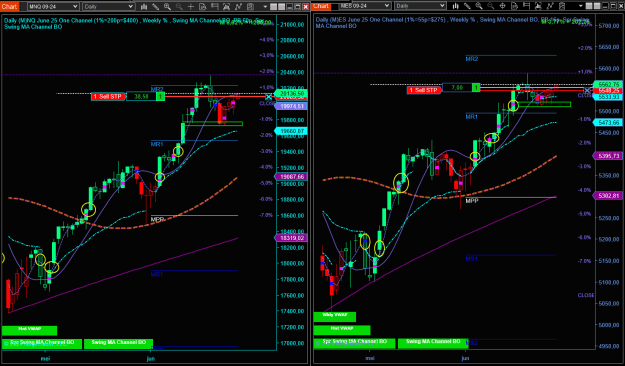Zoom out on the MNQ chart
Screen dimensions: 625x366
179,7
